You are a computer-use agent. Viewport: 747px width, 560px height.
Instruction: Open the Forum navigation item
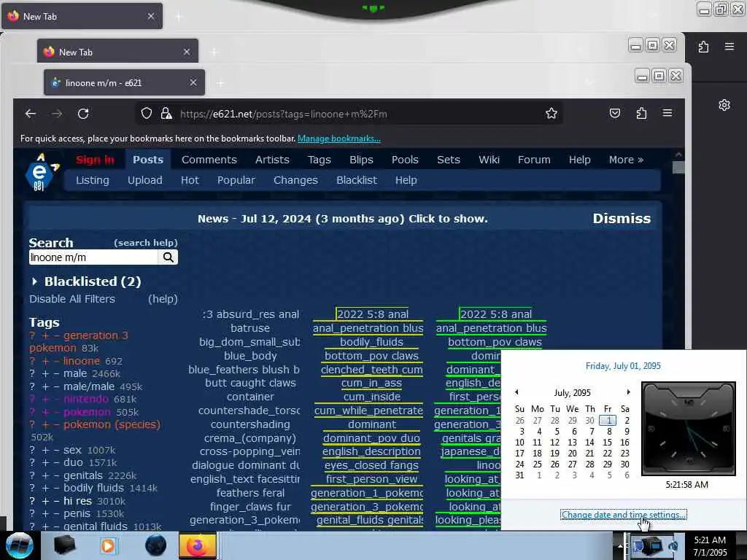click(x=534, y=160)
